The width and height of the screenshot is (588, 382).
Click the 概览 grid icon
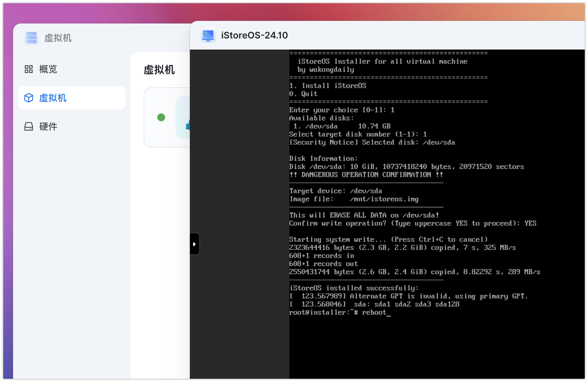click(29, 69)
